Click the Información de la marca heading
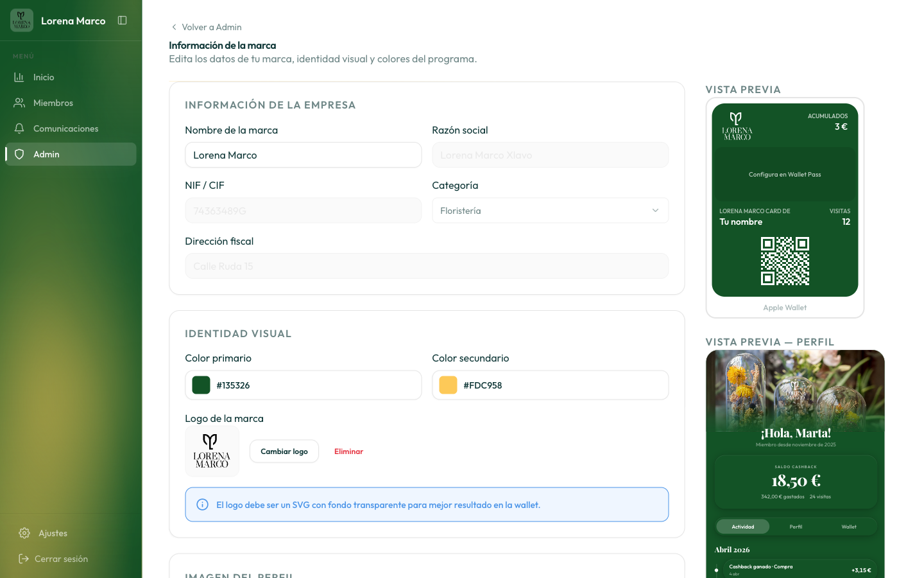 (223, 46)
